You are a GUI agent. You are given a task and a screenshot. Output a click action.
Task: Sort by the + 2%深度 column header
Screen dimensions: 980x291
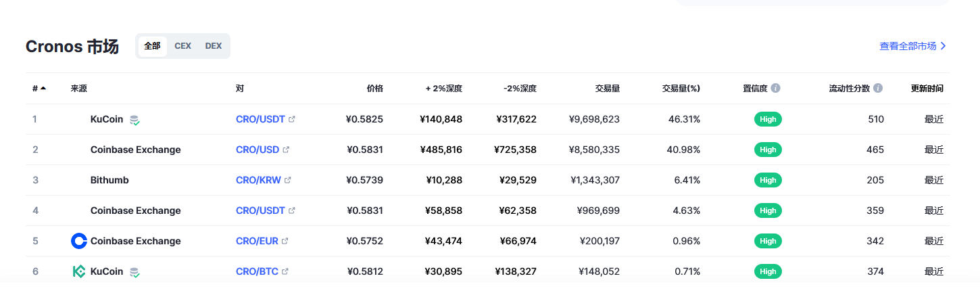[x=444, y=88]
